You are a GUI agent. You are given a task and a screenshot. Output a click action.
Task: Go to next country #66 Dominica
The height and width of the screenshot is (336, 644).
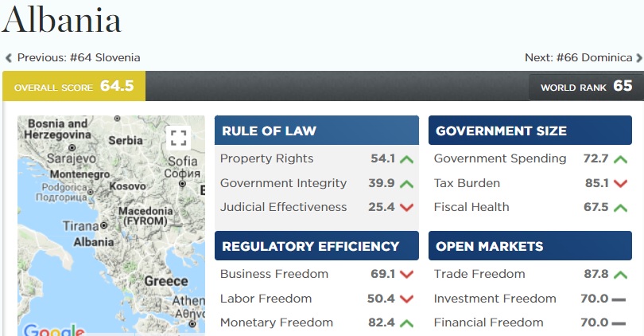[578, 57]
